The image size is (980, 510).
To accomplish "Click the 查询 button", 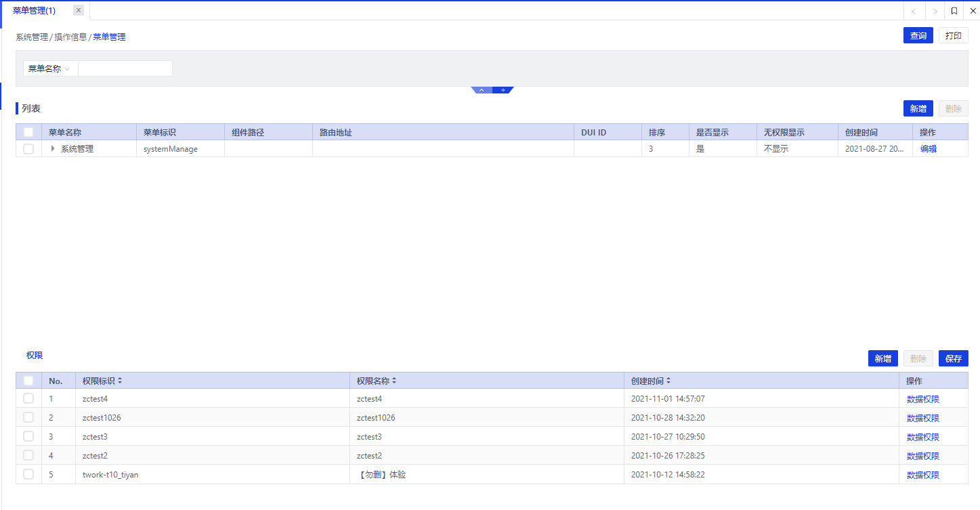I will [918, 36].
